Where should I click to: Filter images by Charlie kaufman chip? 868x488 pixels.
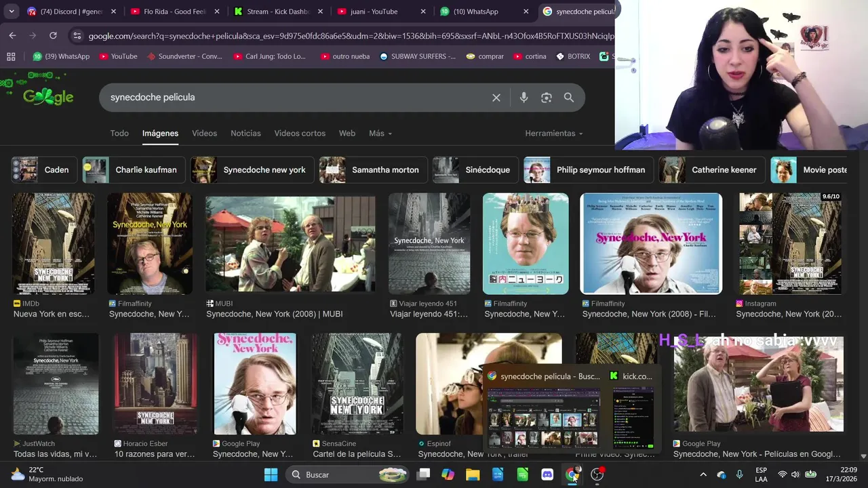134,170
